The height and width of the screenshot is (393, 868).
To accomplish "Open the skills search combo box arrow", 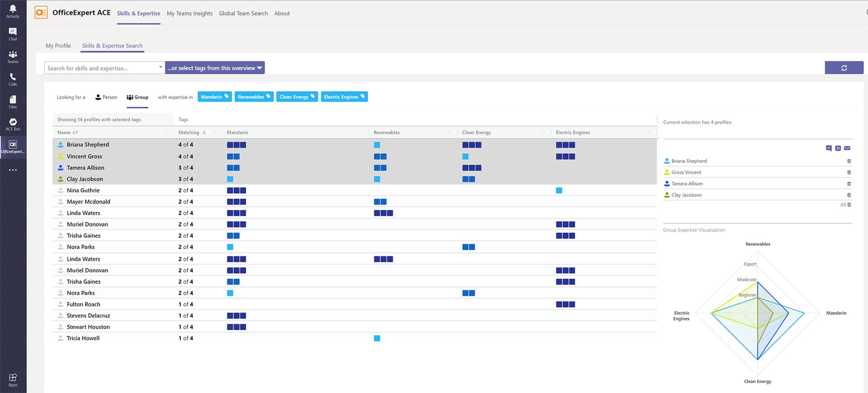I will point(160,67).
